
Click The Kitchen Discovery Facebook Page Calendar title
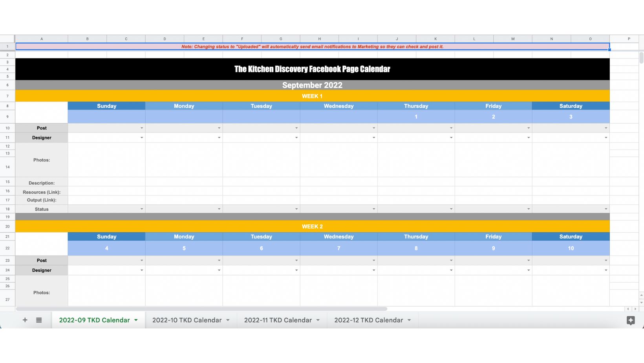tap(312, 69)
